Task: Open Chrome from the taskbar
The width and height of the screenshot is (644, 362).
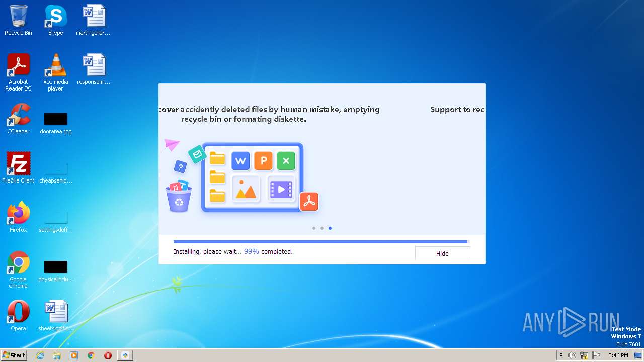Action: pyautogui.click(x=91, y=355)
